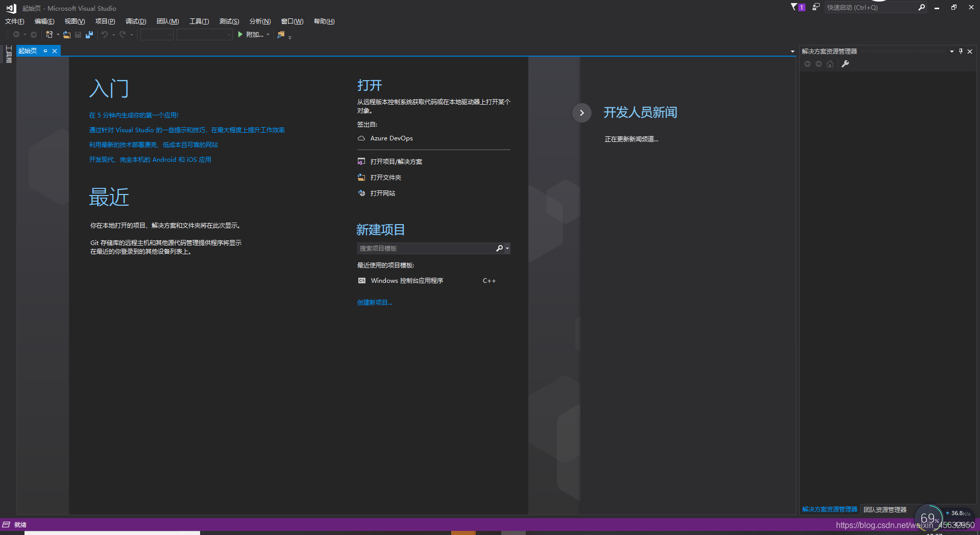Open Solution Explorer Properties wrench icon
The image size is (980, 535).
(x=845, y=64)
